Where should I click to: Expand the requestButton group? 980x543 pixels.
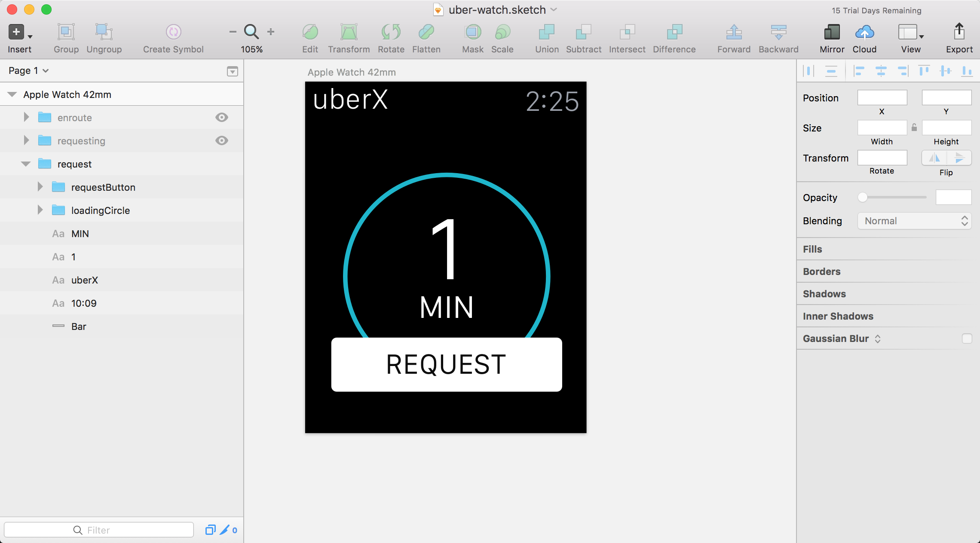click(x=40, y=187)
